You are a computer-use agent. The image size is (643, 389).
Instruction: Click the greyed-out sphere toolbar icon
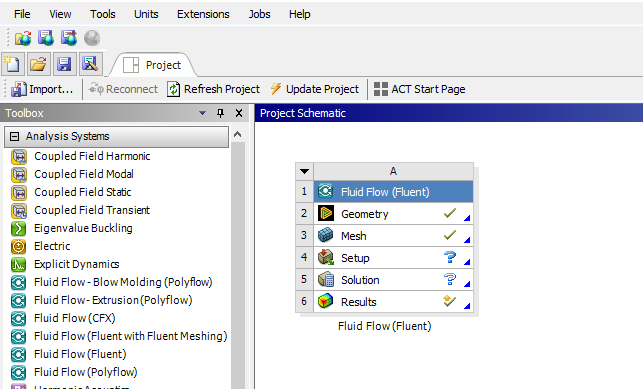(92, 38)
